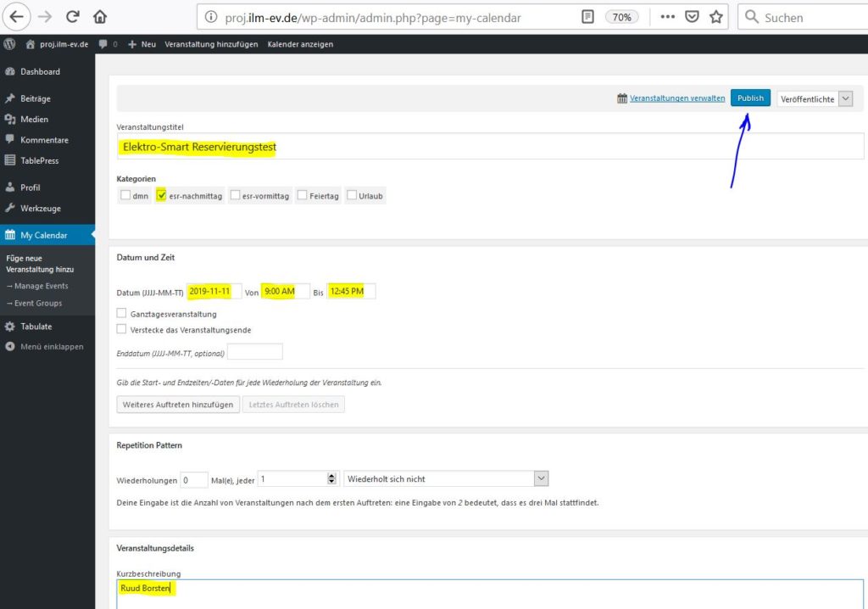Enable the Ganztagesveranstaltung checkbox
This screenshot has height=609, width=868.
(122, 314)
